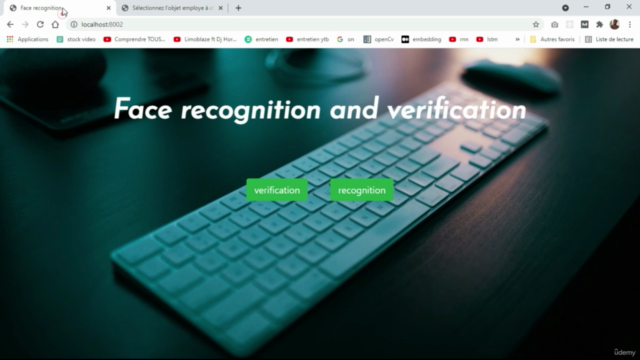Restore down the Chrome window
This screenshot has width=640, height=360.
(607, 7)
